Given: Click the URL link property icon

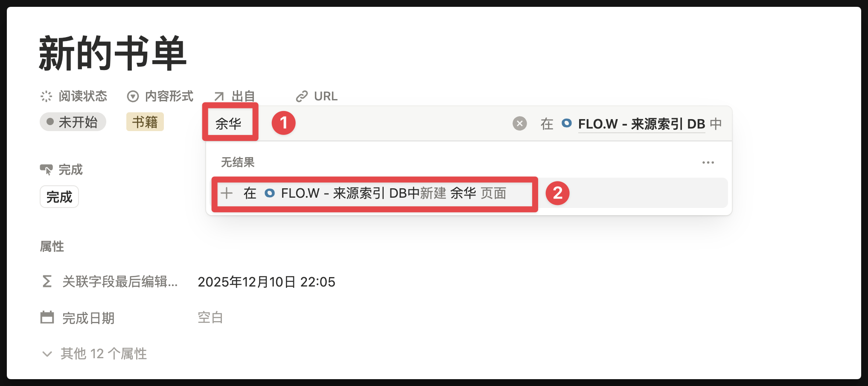Looking at the screenshot, I should (x=302, y=96).
